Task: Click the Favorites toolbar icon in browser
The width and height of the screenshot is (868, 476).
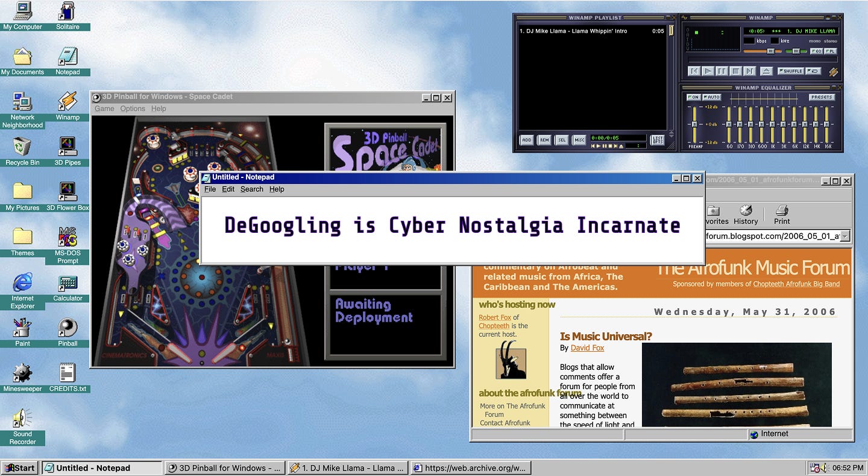Action: coord(716,214)
